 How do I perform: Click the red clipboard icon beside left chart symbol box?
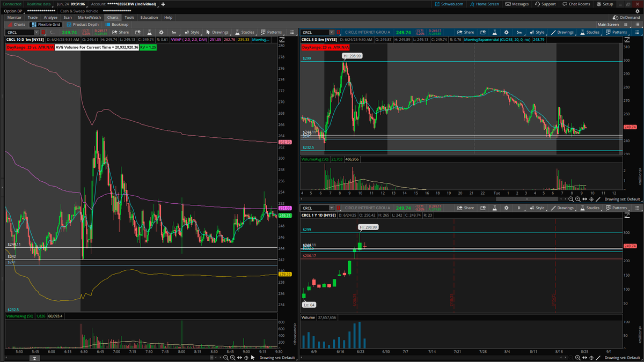pos(43,32)
